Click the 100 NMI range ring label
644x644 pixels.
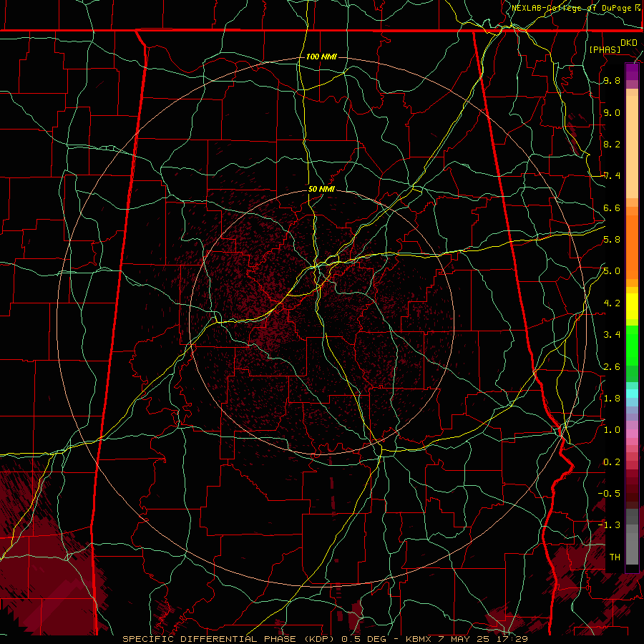[x=321, y=57]
